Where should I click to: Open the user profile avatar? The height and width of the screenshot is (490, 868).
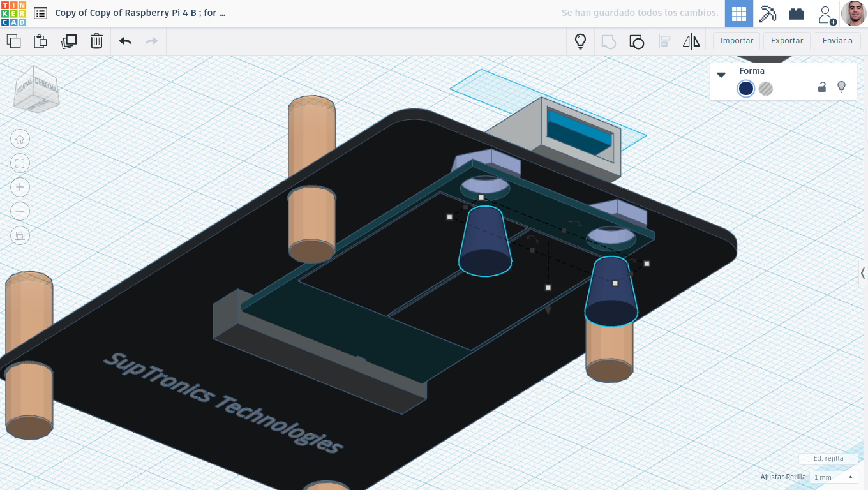[854, 13]
